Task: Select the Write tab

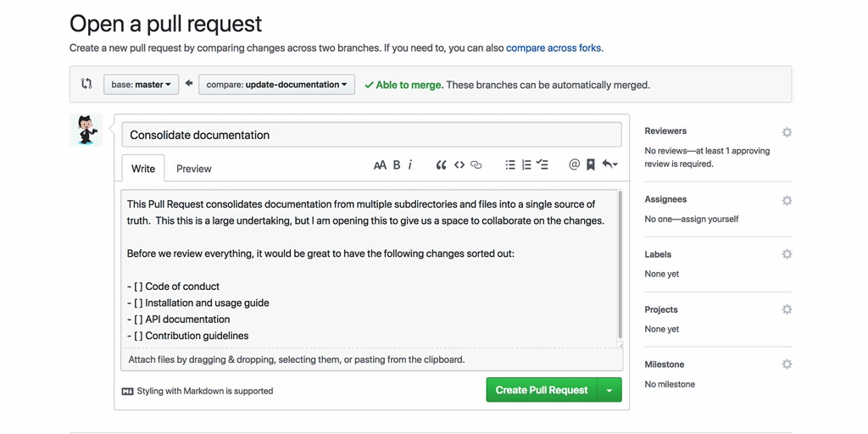Action: (x=143, y=169)
